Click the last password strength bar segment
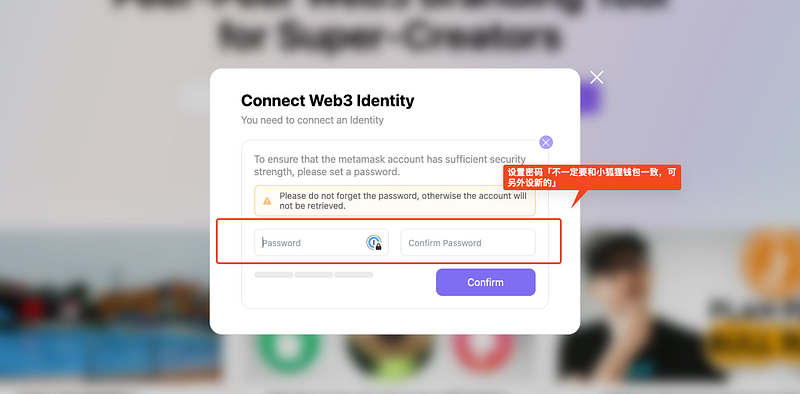Image resolution: width=800 pixels, height=394 pixels. (354, 275)
